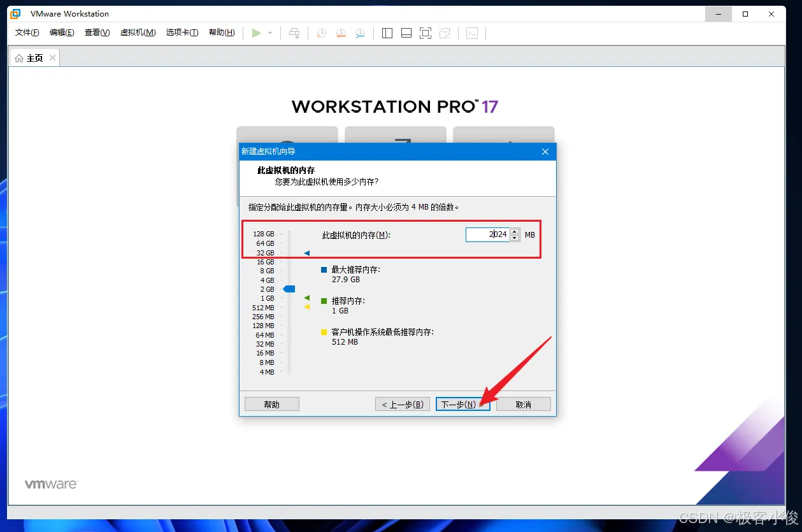The height and width of the screenshot is (532, 802).
Task: Open the 虚拟机(M) menu
Action: pyautogui.click(x=138, y=32)
